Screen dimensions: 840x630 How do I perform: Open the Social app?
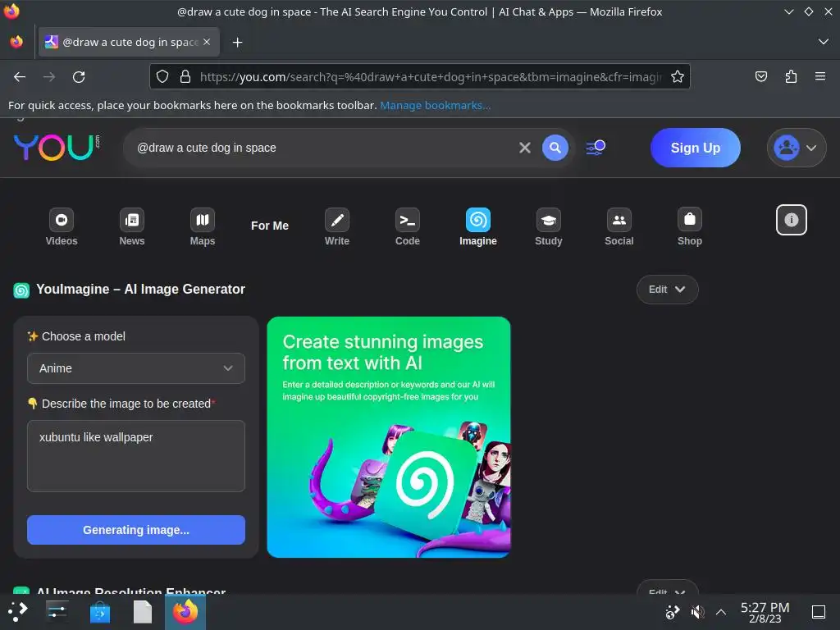(619, 226)
